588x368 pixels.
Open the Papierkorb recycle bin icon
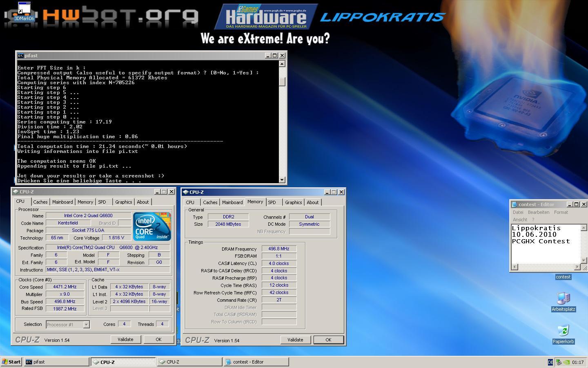(x=563, y=334)
